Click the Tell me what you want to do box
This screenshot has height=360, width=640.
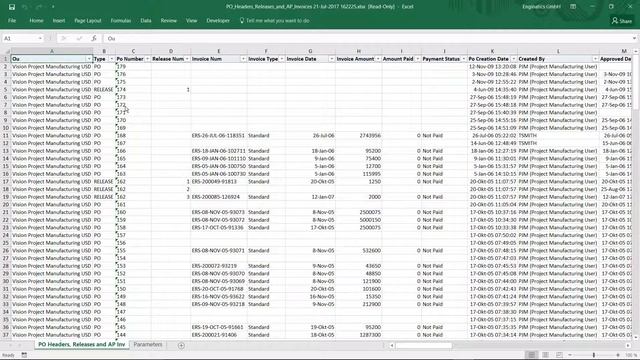(x=274, y=20)
